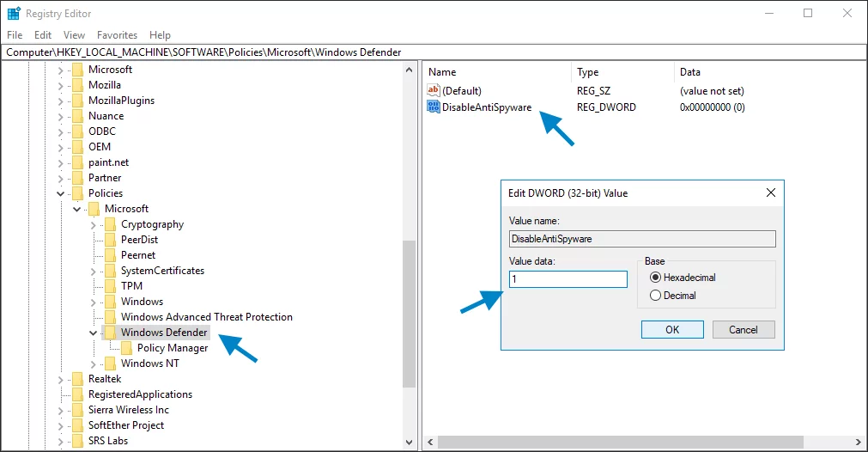Screen dimensions: 868x452
Task: Click the (Default) string value icon
Action: [x=434, y=90]
